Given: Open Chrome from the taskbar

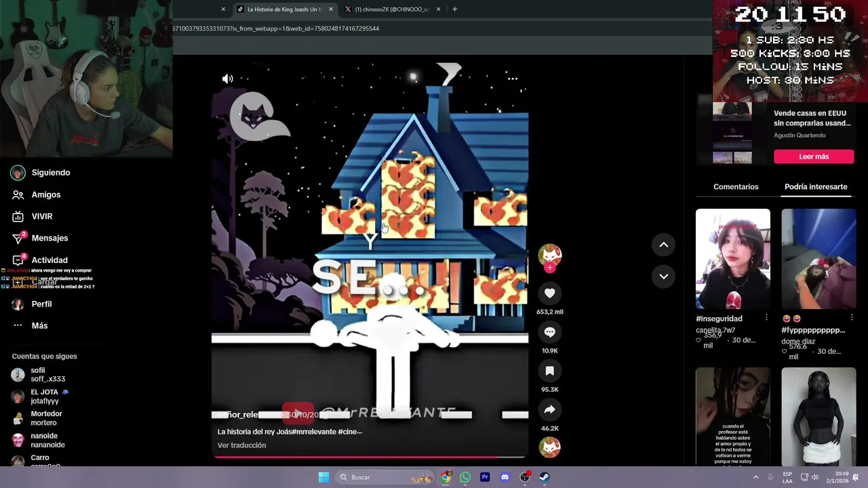Looking at the screenshot, I should 446,477.
